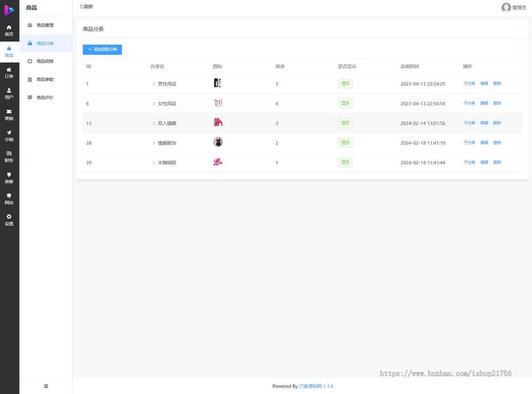Viewport: 532px width, 394px height.
Task: Expand the 双人情趣 category row
Action: (153, 123)
